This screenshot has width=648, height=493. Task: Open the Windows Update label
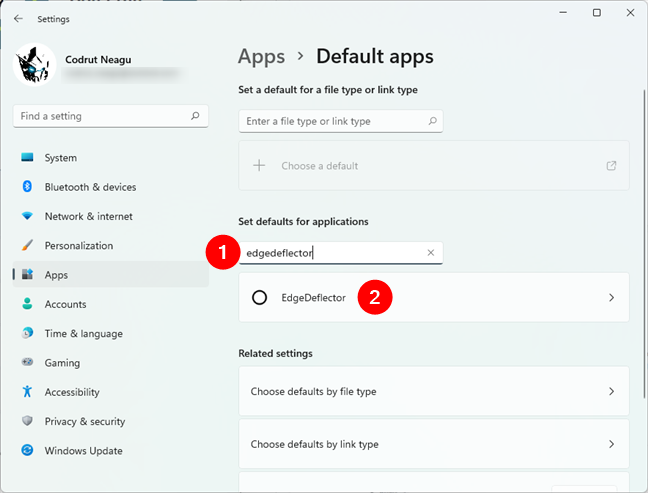pyautogui.click(x=83, y=451)
